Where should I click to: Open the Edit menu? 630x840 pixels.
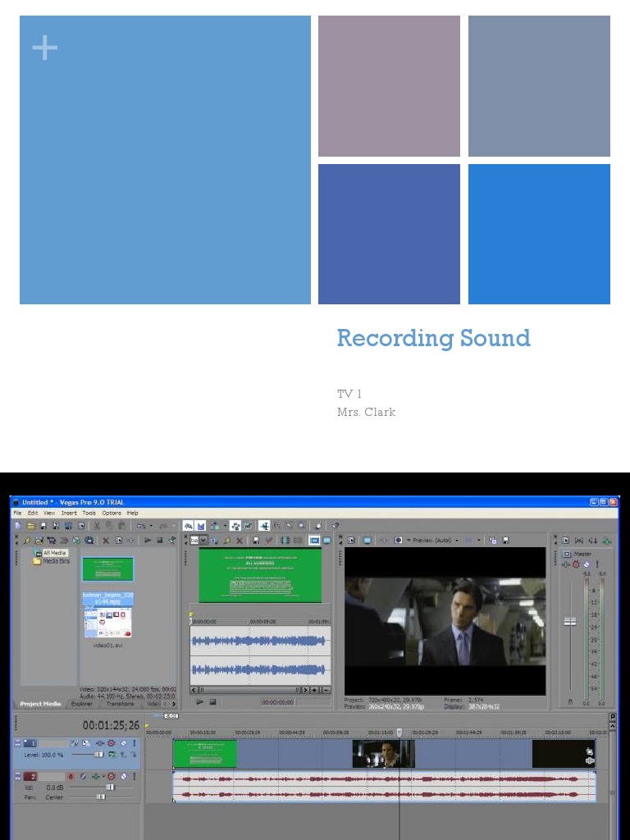click(x=33, y=513)
